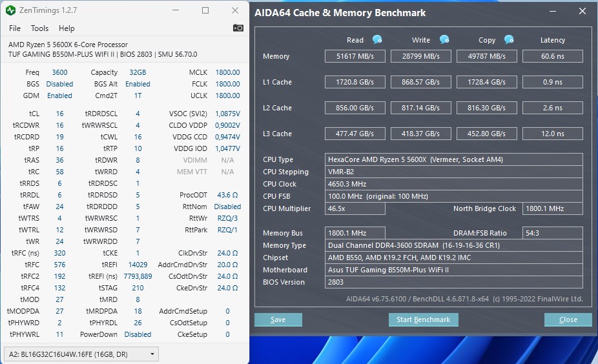Click the BIOS Version field 2803
Viewport: 598px width, 364px height.
pyautogui.click(x=454, y=282)
